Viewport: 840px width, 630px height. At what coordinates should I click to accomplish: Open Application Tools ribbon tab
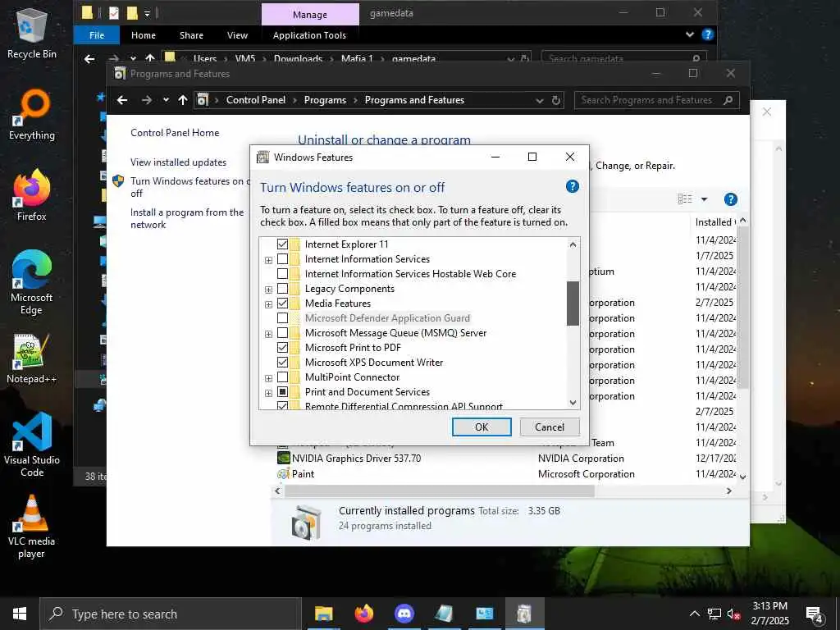(x=309, y=35)
